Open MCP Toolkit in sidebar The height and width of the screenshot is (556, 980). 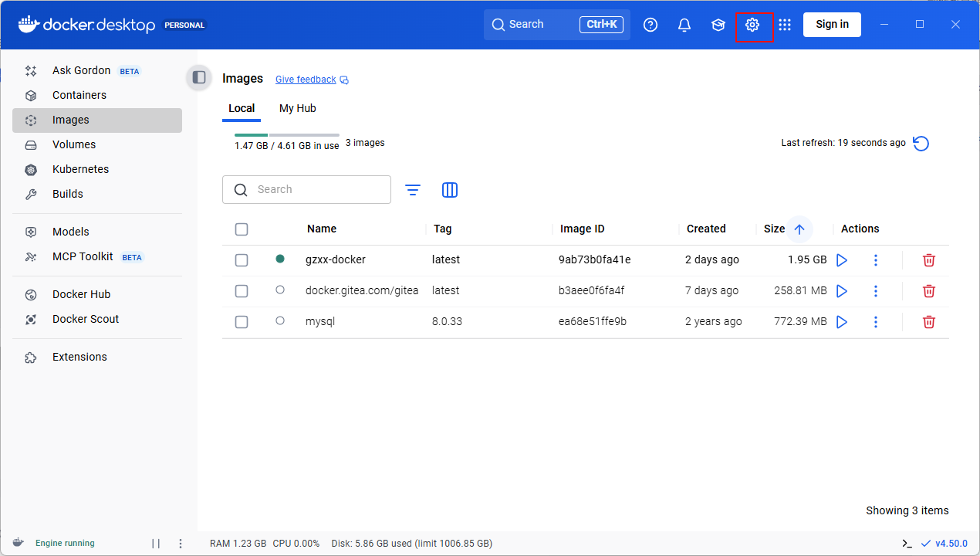pyautogui.click(x=97, y=257)
